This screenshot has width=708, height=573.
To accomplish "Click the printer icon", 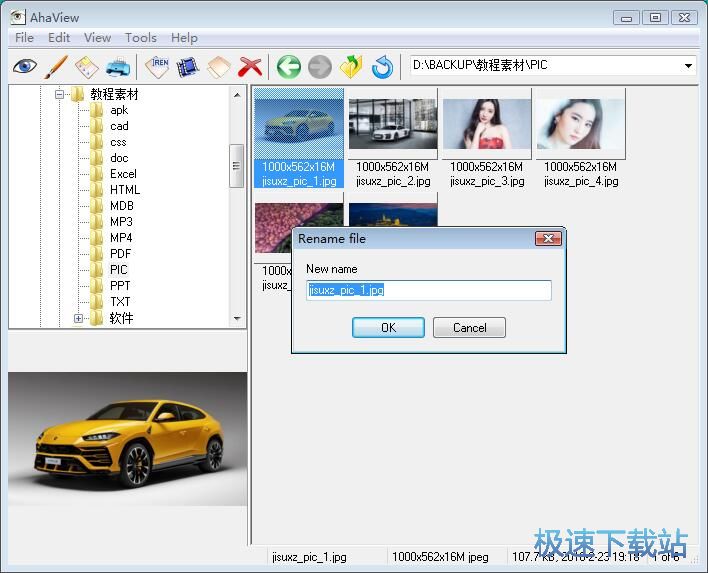I will (117, 67).
